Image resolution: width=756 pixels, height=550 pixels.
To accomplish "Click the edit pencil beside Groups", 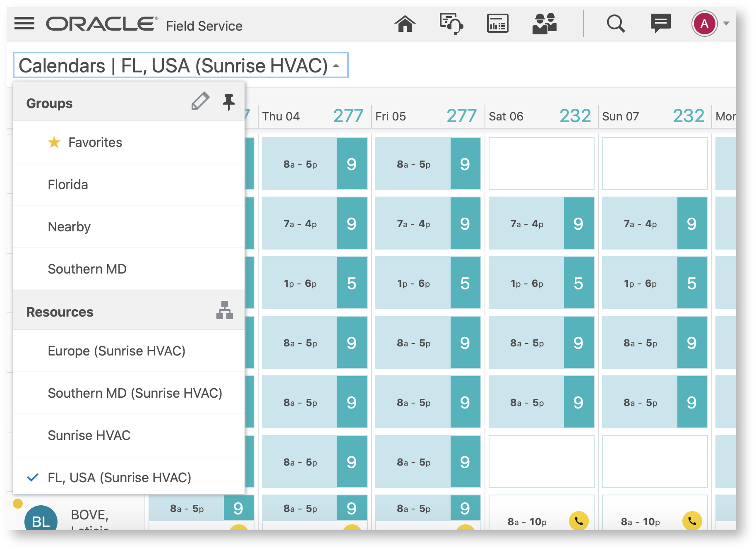I will [200, 101].
